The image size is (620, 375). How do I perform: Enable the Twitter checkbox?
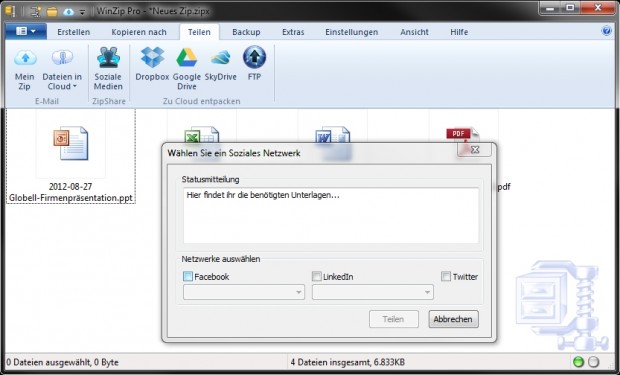pos(446,276)
